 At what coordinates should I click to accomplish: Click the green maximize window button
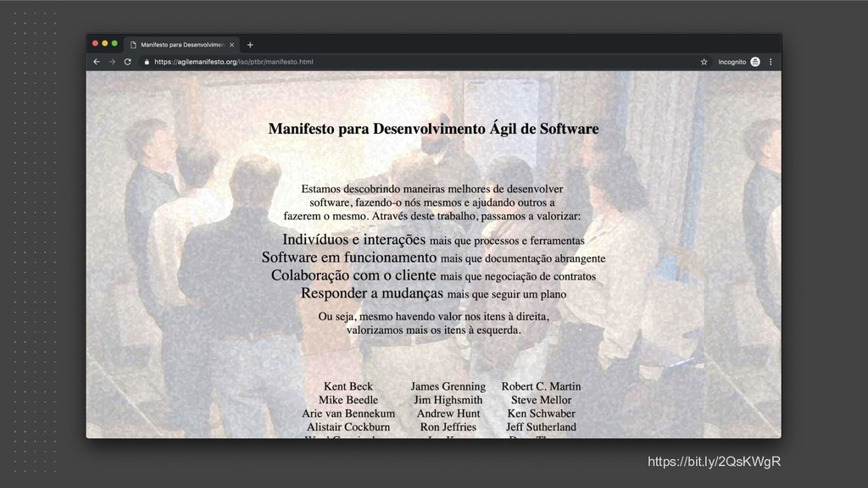point(114,43)
